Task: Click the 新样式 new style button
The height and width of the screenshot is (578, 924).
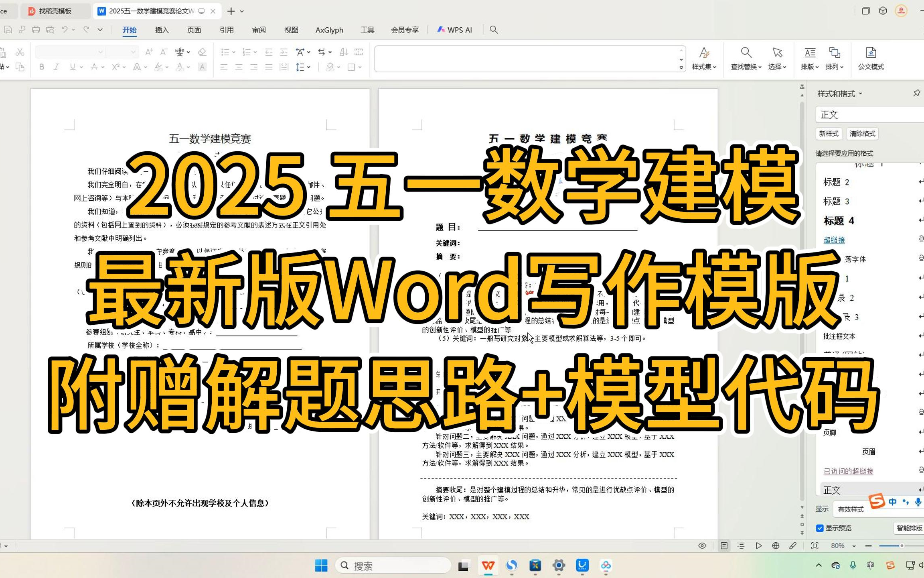Action: (x=829, y=134)
